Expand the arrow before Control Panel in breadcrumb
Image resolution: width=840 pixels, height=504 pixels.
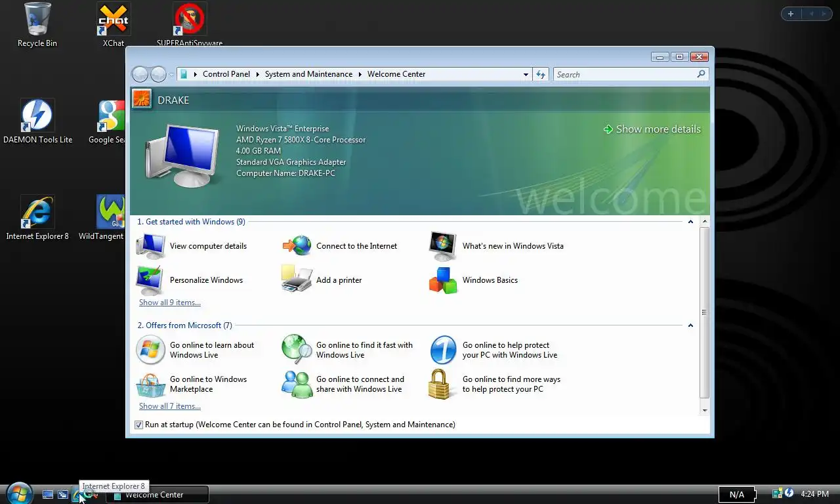point(196,74)
